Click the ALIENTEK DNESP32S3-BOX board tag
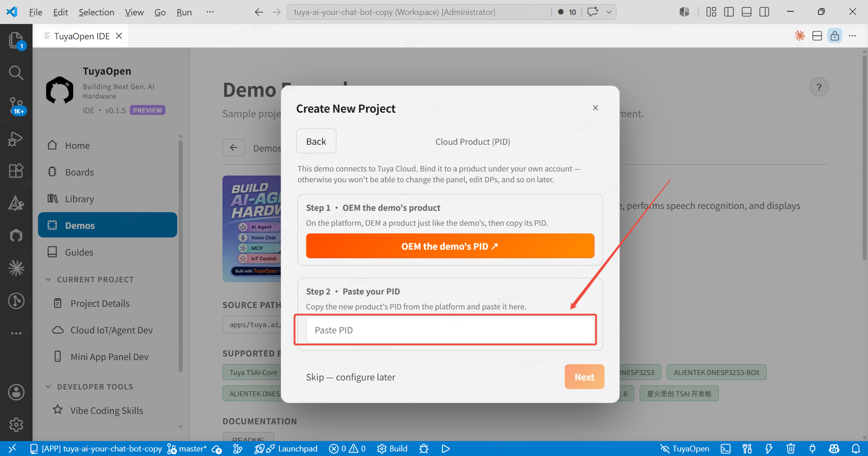 point(717,372)
